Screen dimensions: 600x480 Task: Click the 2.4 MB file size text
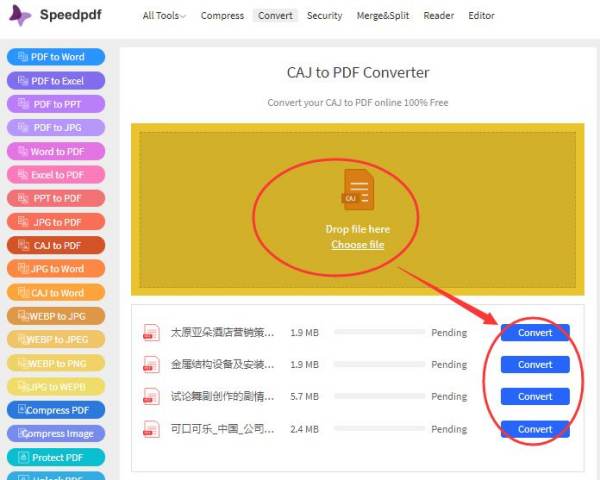click(x=304, y=429)
